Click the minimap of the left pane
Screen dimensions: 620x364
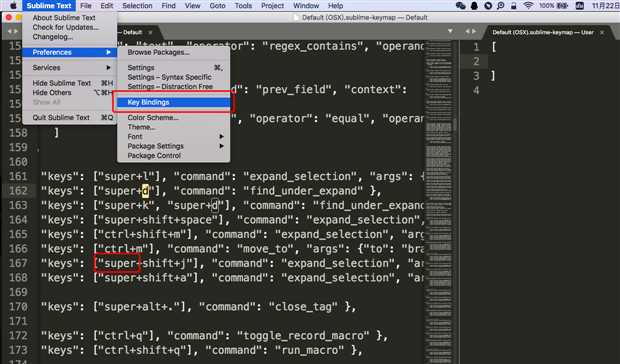(x=439, y=202)
